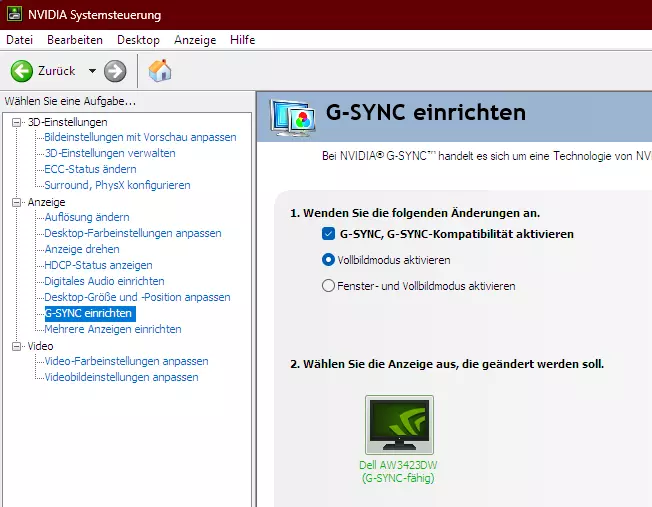This screenshot has height=507, width=652.
Task: Open Digitales Audio einrichten
Action: [104, 281]
